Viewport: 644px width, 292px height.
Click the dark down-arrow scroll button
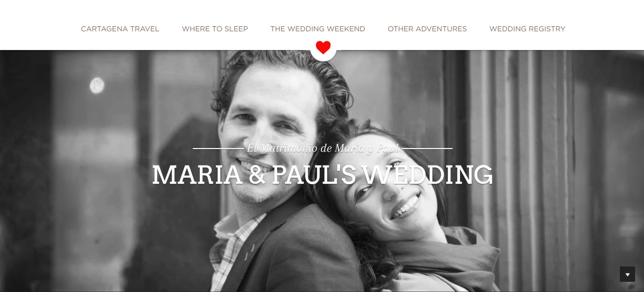coord(627,274)
